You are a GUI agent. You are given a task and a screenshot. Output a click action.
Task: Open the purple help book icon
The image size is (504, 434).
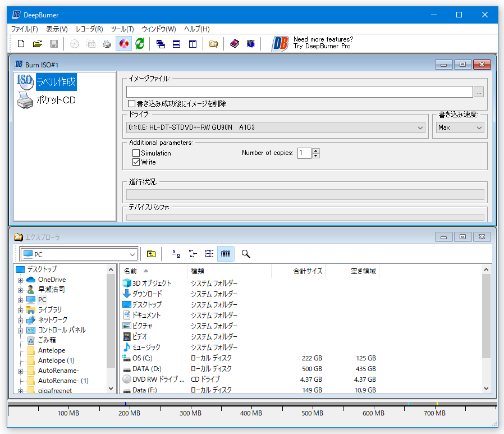point(235,44)
